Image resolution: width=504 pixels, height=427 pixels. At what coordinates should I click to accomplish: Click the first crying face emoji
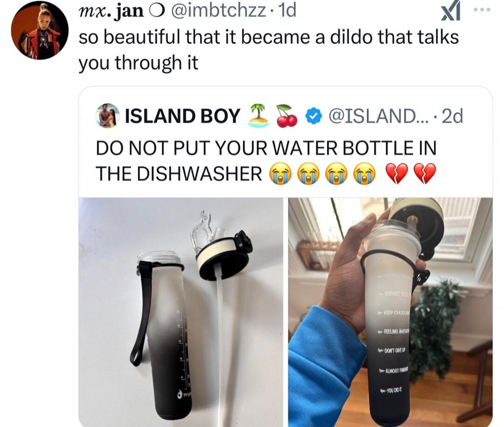coord(280,174)
